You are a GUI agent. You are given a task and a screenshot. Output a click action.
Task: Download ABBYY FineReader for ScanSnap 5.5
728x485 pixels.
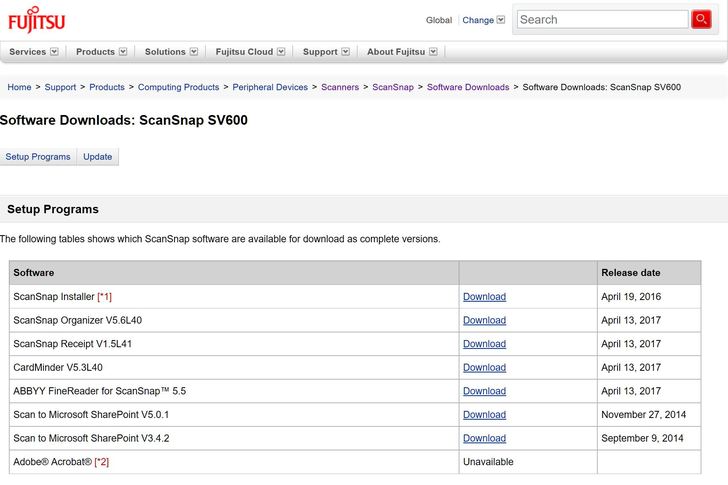[x=484, y=391]
